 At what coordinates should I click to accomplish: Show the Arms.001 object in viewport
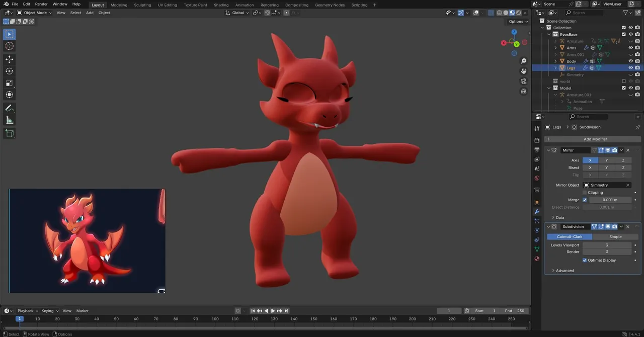[630, 54]
